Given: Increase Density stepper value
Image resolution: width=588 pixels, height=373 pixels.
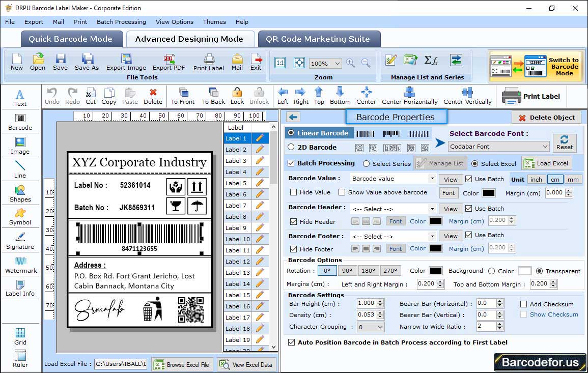Looking at the screenshot, I should [380, 312].
